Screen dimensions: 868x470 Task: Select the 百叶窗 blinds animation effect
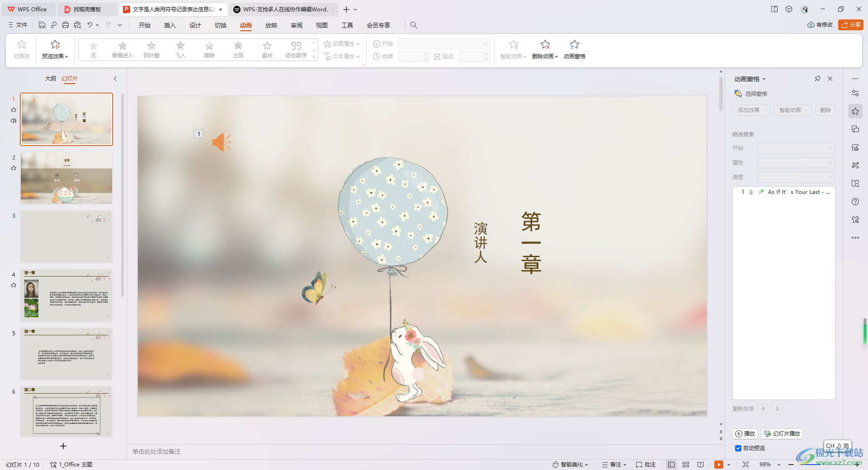[x=151, y=50]
